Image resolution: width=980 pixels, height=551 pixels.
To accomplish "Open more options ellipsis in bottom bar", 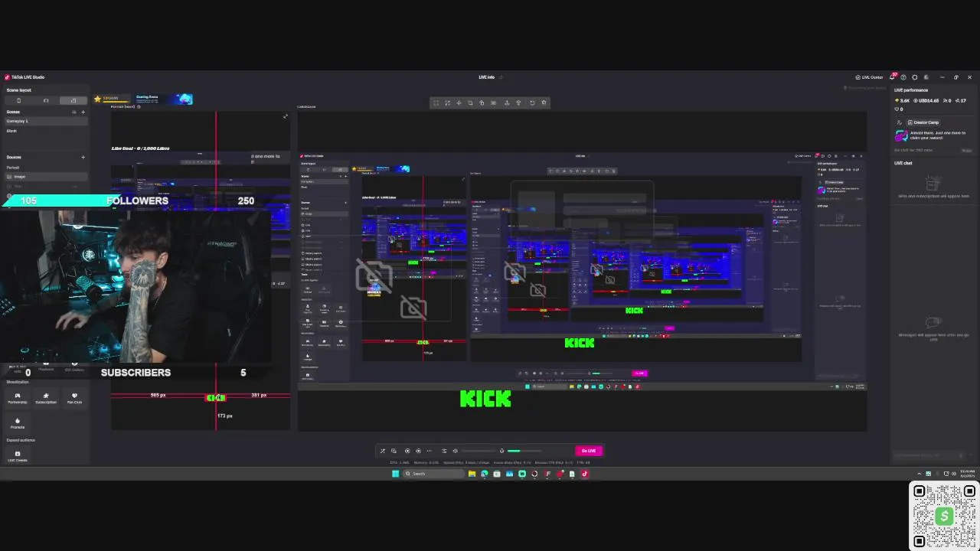I will 429,451.
